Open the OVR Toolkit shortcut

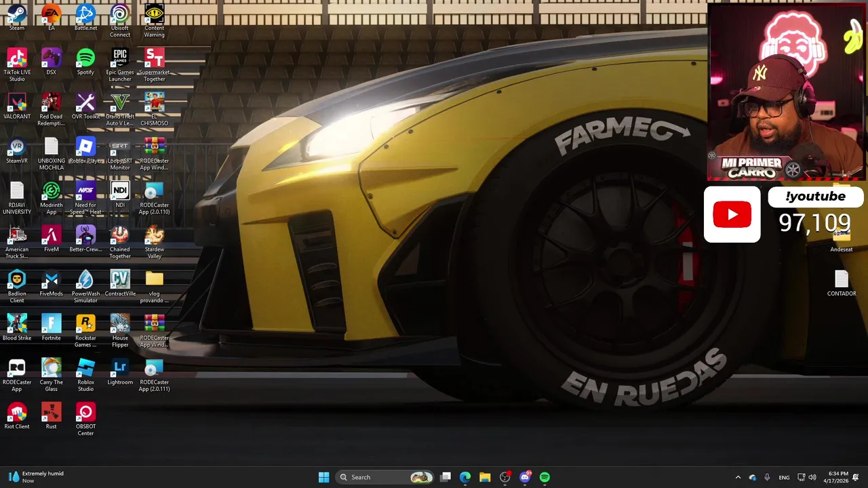click(85, 106)
